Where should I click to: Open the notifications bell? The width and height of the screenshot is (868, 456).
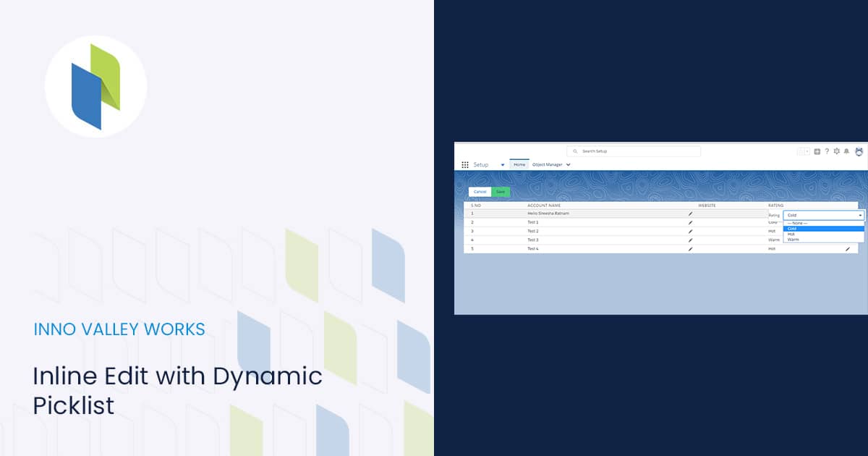[846, 151]
